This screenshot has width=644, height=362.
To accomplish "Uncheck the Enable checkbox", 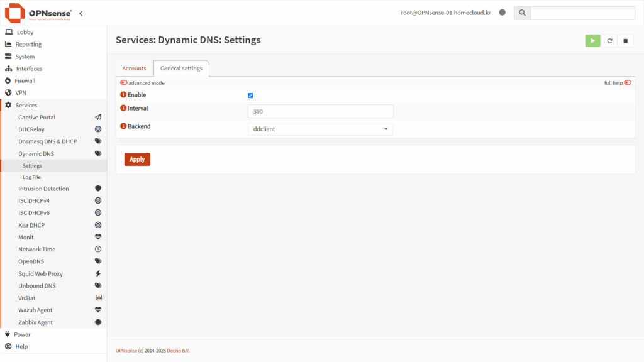I will (250, 96).
